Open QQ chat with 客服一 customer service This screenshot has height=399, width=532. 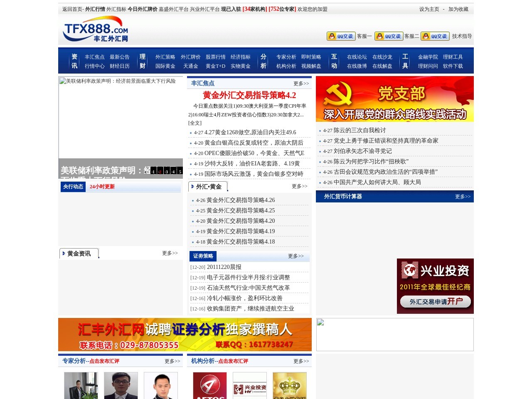click(340, 36)
